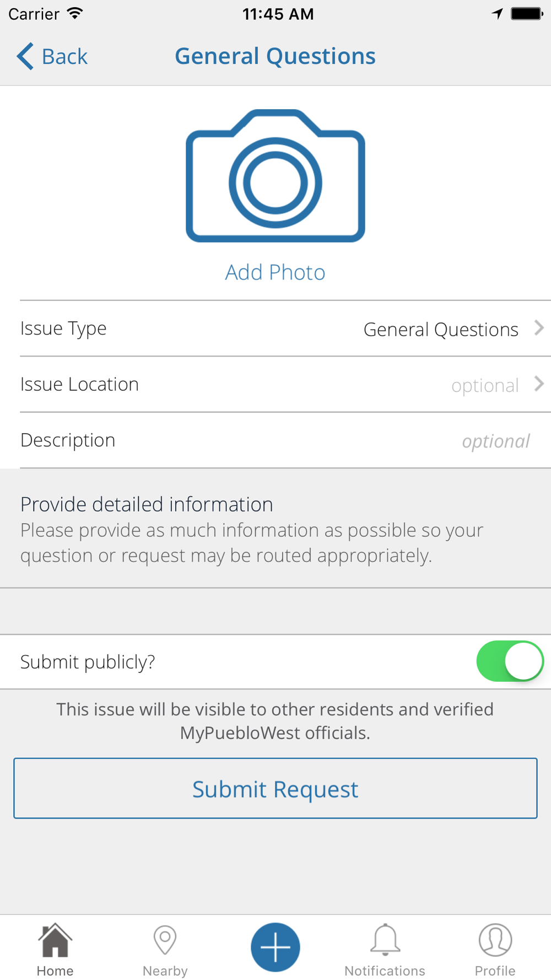Tap the location arrow status icon

pyautogui.click(x=498, y=14)
